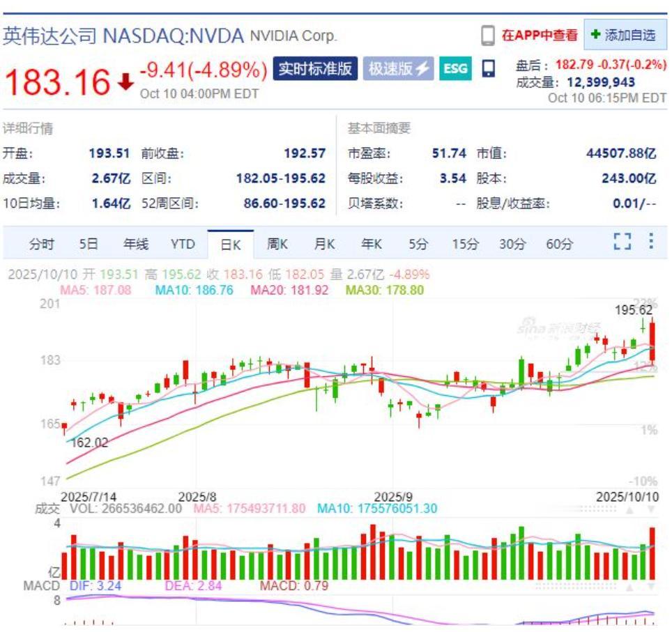Image resolution: width=672 pixels, height=632 pixels.
Task: Select the YTD chart tab
Action: click(183, 245)
